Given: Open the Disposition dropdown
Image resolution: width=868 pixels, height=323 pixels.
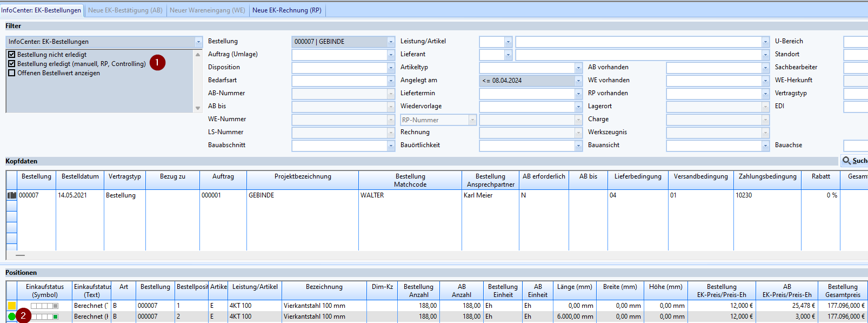Looking at the screenshot, I should [x=391, y=68].
